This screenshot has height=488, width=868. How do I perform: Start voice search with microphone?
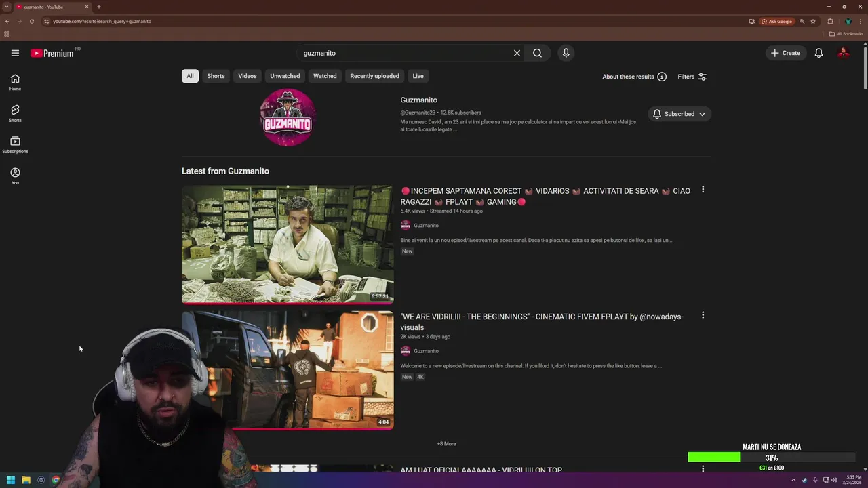point(566,53)
